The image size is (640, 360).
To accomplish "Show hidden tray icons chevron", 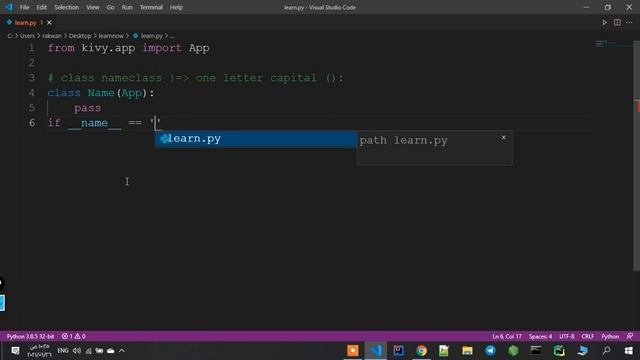I will click(x=122, y=351).
